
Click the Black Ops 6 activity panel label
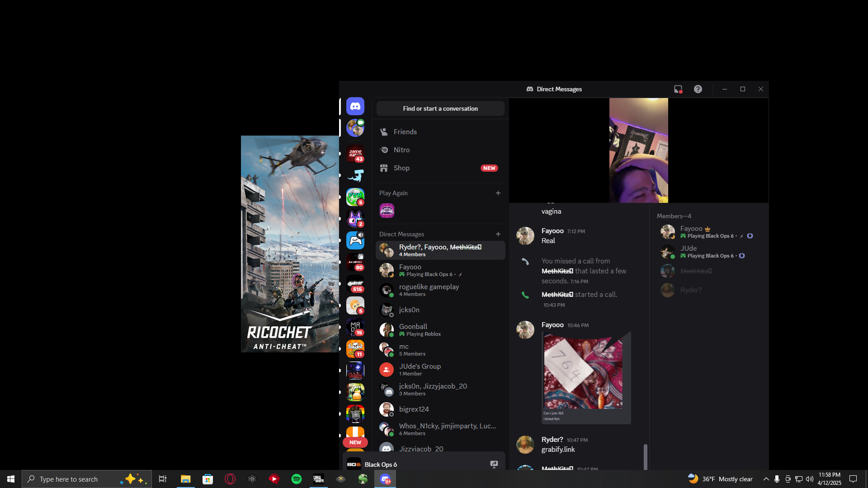tap(381, 465)
